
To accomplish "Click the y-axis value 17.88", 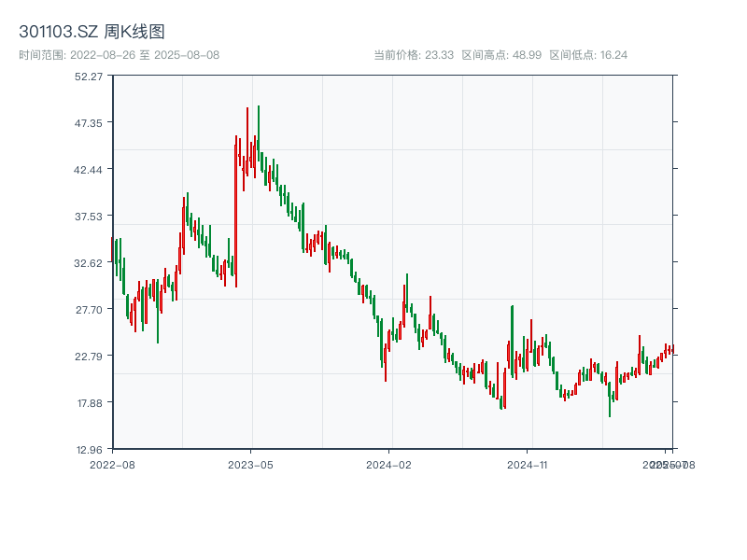I will [90, 403].
